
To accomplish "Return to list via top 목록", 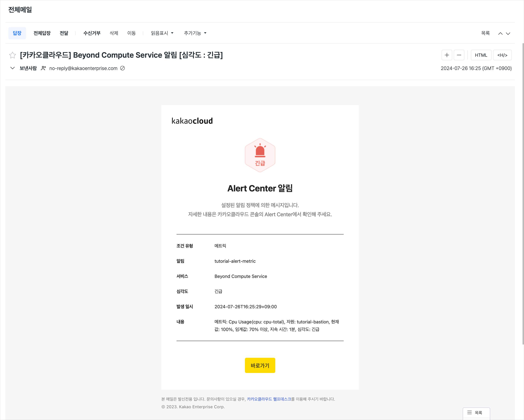I will (x=485, y=33).
